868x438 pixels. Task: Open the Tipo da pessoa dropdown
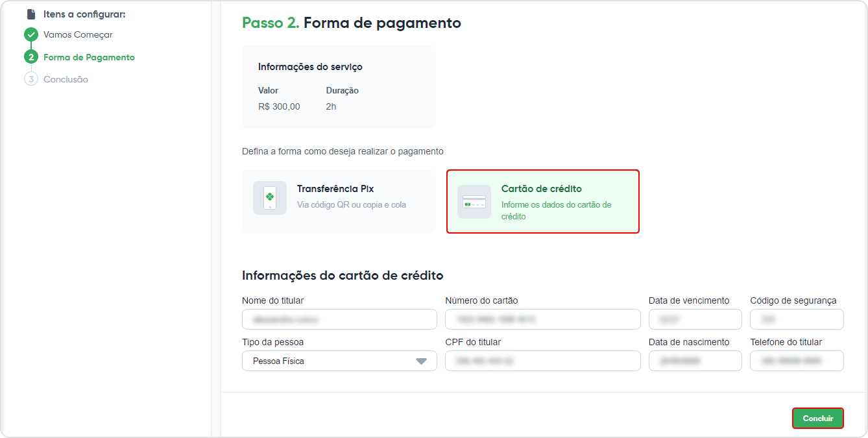click(x=339, y=361)
